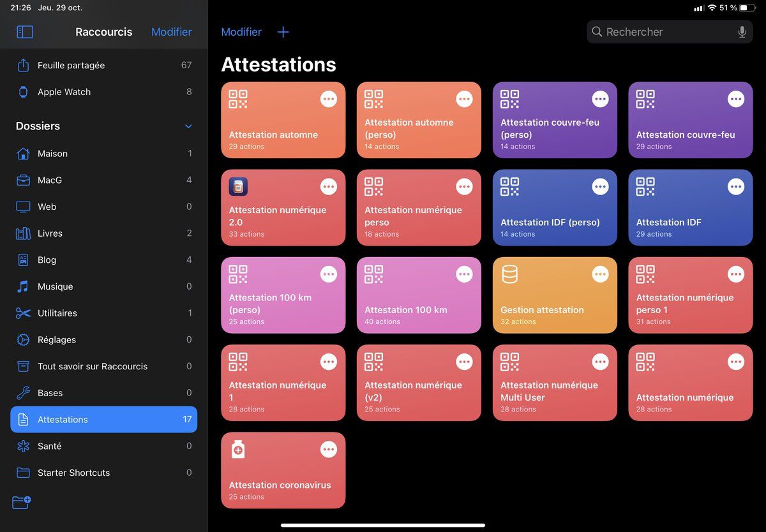Open options for Attestation automne (perso)
The height and width of the screenshot is (532, 766).
click(464, 99)
